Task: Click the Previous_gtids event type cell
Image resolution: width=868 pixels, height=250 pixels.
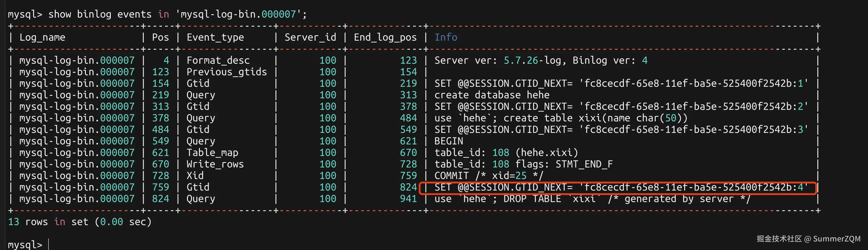Action: pos(227,72)
